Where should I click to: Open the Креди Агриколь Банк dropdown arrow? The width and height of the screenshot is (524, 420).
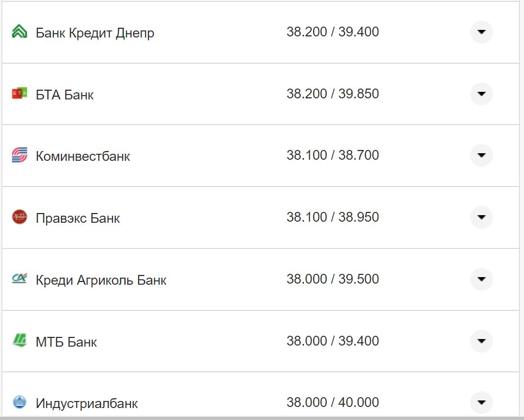point(481,279)
